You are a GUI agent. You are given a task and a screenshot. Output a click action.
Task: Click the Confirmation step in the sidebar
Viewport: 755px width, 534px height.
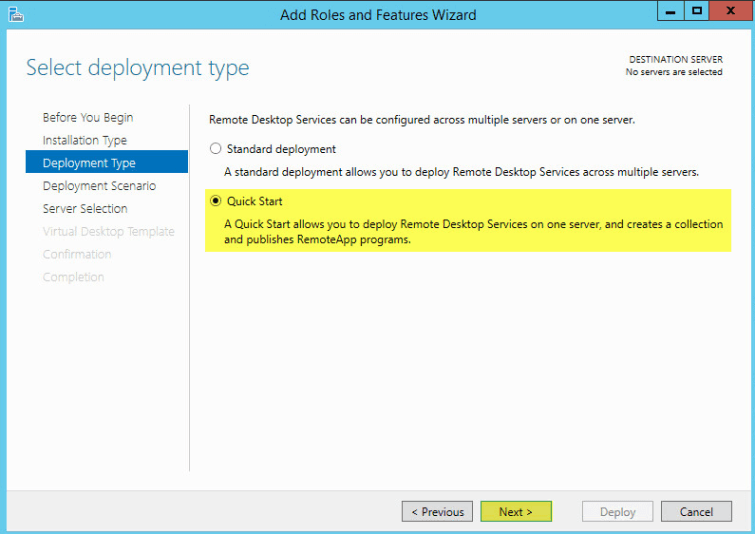click(77, 255)
